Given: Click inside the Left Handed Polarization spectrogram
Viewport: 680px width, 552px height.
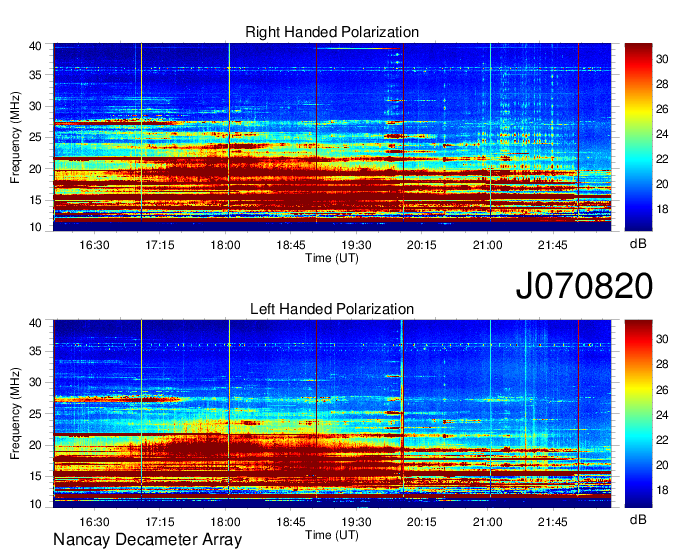Looking at the screenshot, I should pyautogui.click(x=332, y=414).
